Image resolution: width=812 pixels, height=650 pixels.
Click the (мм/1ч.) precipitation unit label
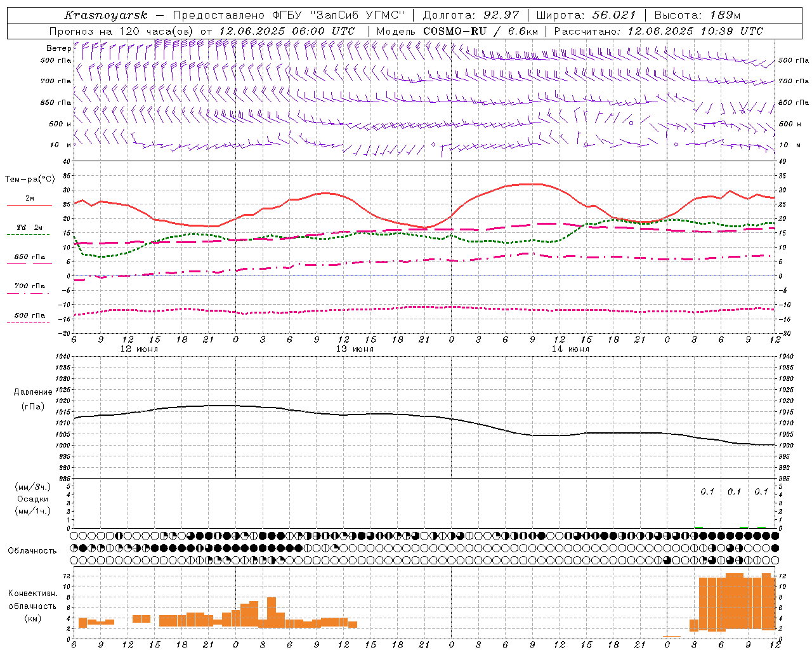click(33, 511)
